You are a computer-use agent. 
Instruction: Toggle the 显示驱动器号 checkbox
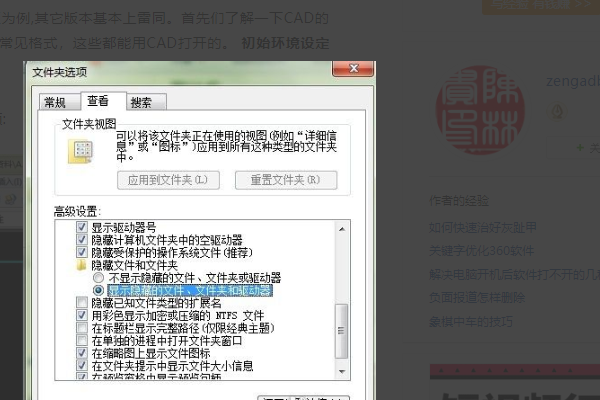[x=82, y=227]
